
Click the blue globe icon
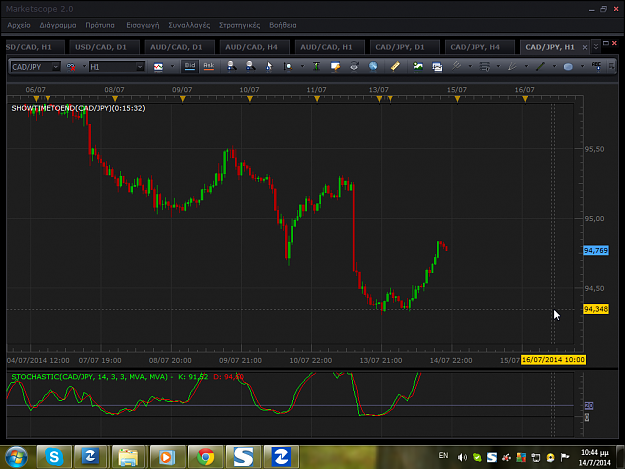(x=373, y=66)
